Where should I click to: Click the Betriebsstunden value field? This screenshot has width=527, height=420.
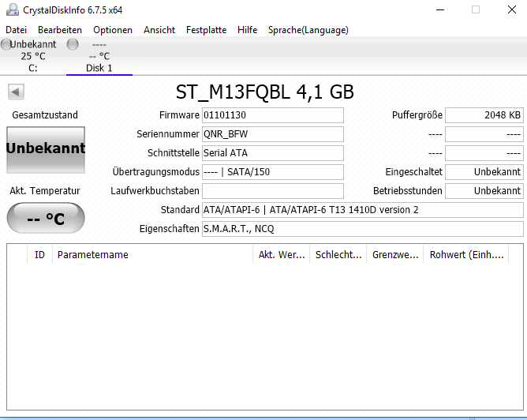click(484, 191)
